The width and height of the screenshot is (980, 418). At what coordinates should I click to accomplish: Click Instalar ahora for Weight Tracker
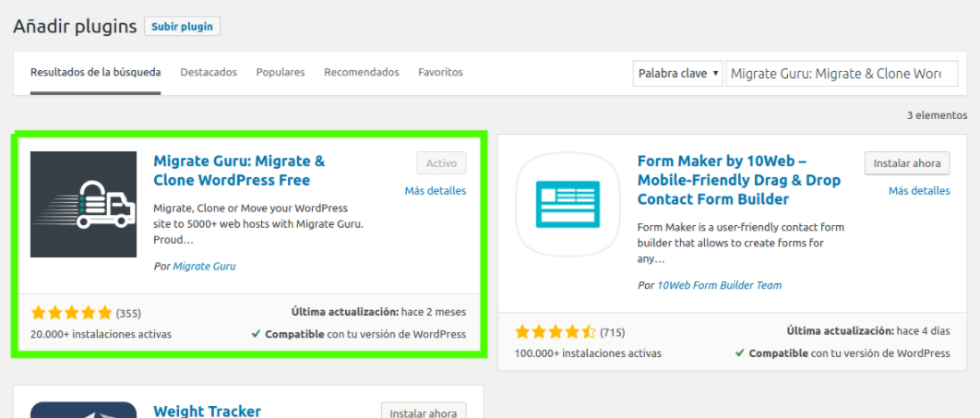pyautogui.click(x=424, y=412)
